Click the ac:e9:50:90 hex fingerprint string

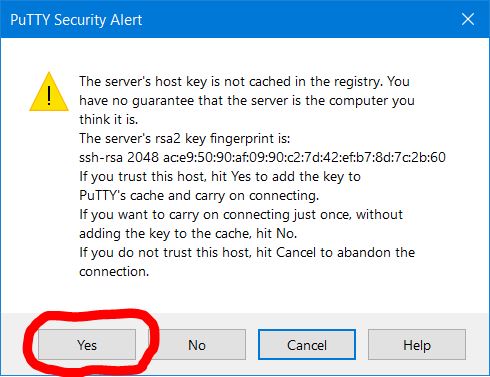[x=304, y=157]
